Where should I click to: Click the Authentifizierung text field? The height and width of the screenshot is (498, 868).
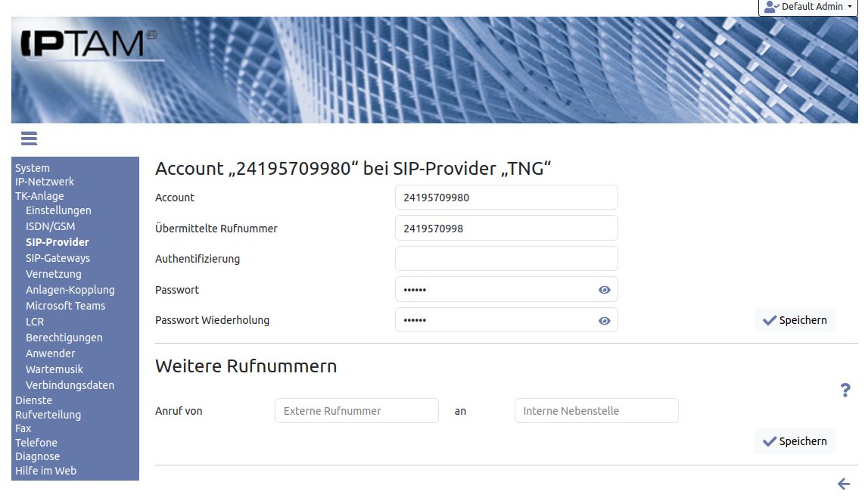[506, 259]
